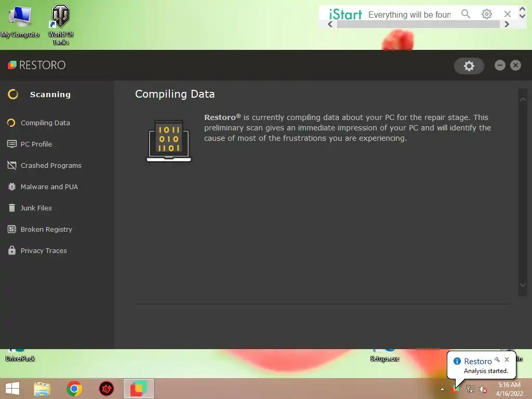Click the PC Profile monitor icon

click(11, 144)
